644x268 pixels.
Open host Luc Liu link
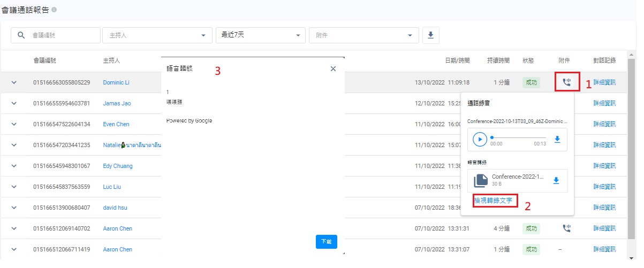112,187
